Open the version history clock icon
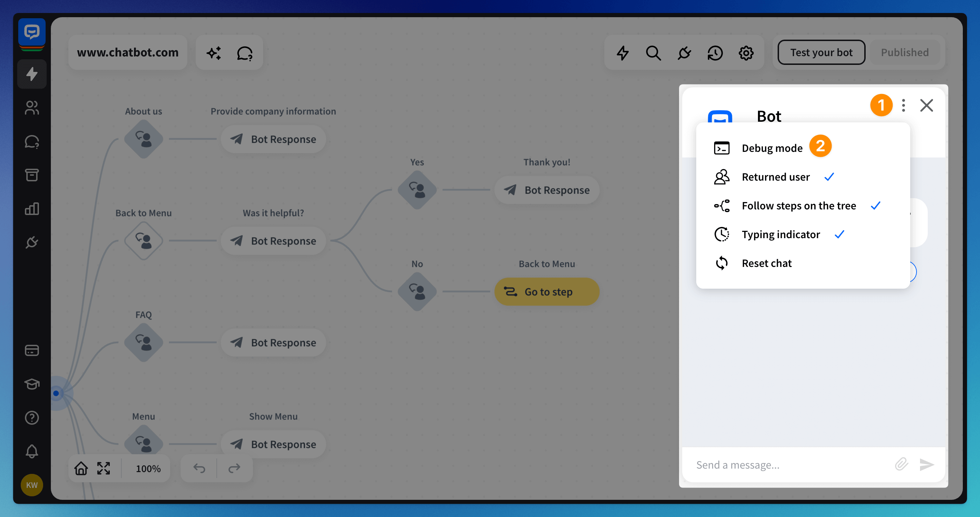The image size is (980, 517). [715, 53]
